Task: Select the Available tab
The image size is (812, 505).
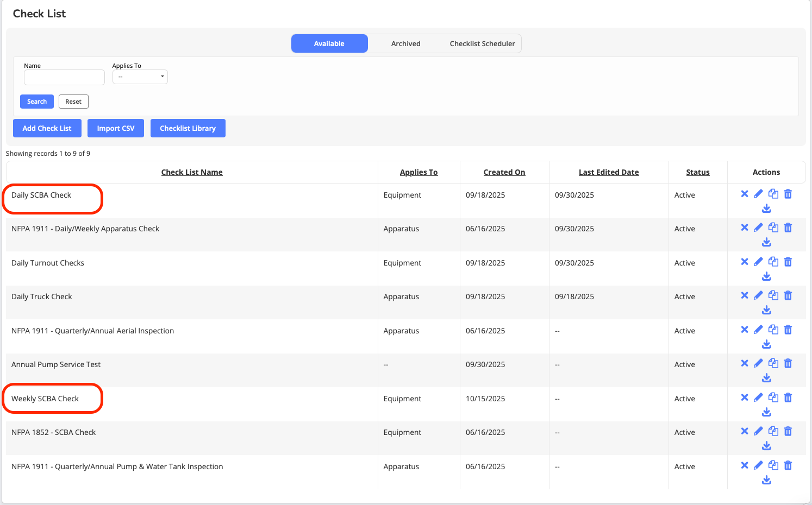Action: [329, 43]
